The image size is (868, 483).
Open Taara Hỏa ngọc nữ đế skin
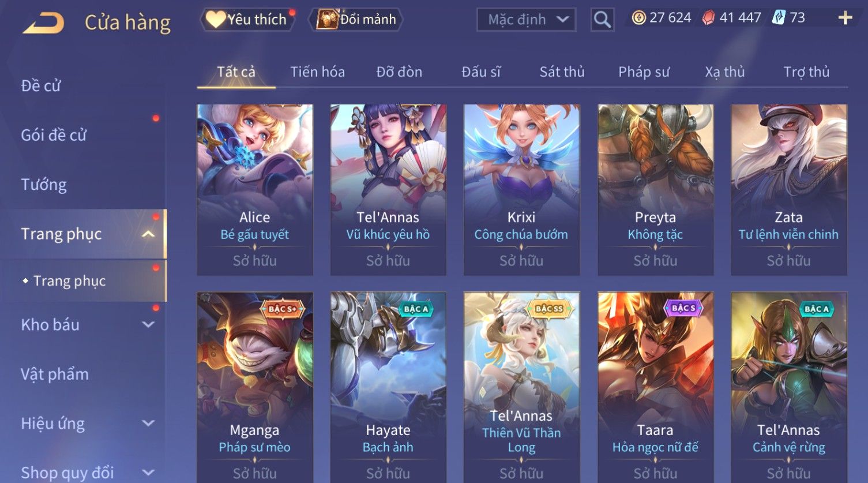(655, 388)
